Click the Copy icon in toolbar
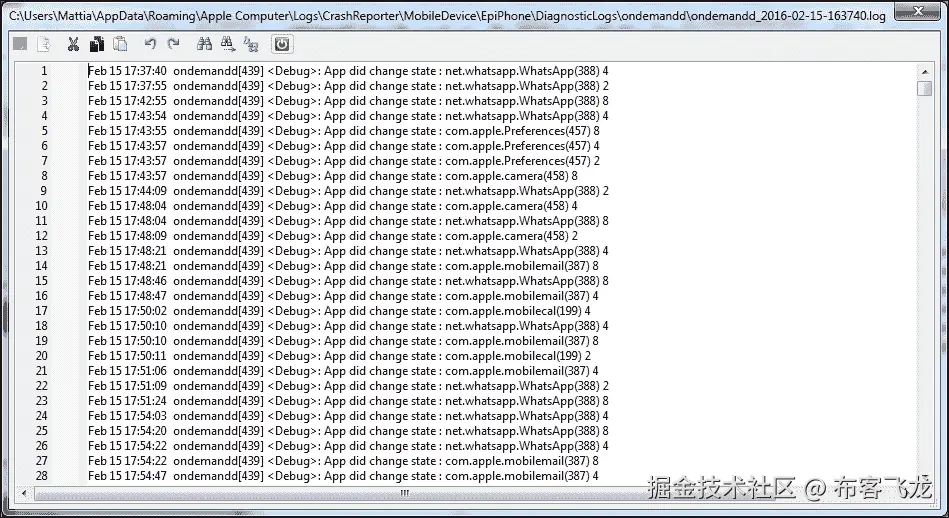Screen dimensions: 949x518 [x=97, y=44]
